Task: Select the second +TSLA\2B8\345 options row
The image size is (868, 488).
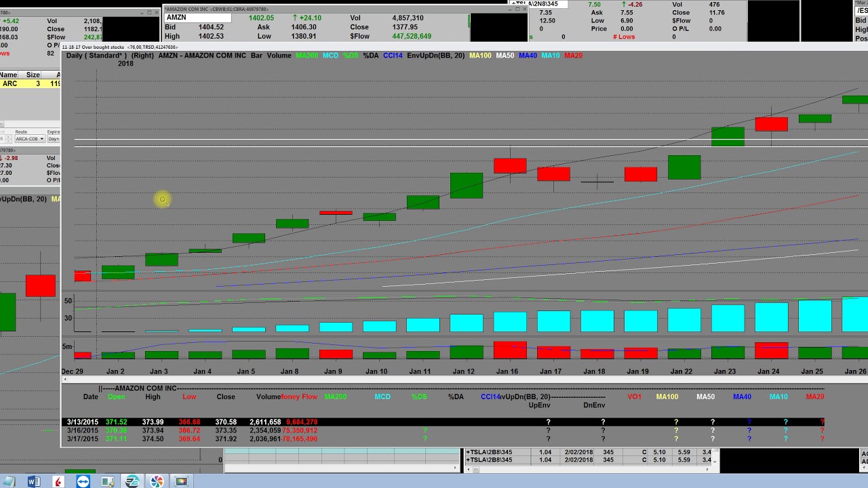Action: (x=589, y=460)
